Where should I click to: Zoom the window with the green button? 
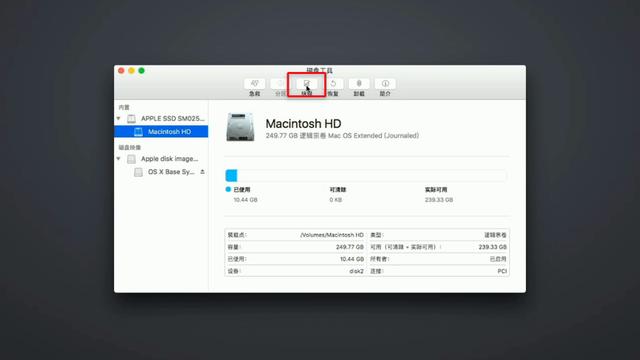[x=141, y=71]
